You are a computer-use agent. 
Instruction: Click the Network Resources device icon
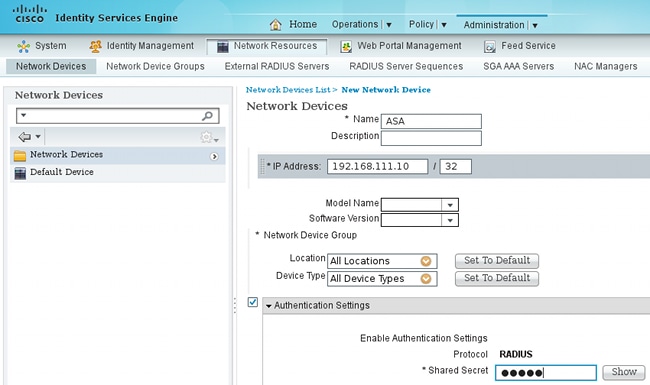223,46
